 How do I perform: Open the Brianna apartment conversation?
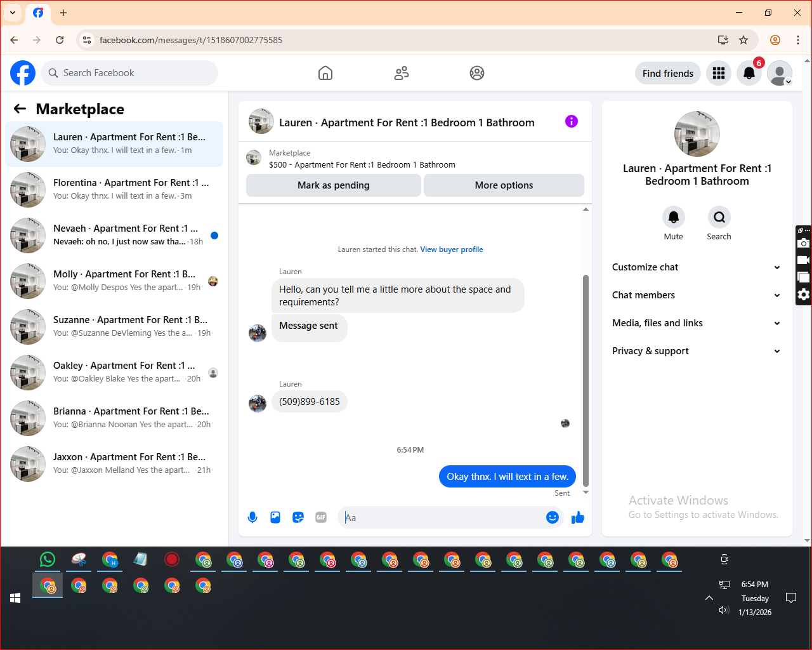point(114,418)
